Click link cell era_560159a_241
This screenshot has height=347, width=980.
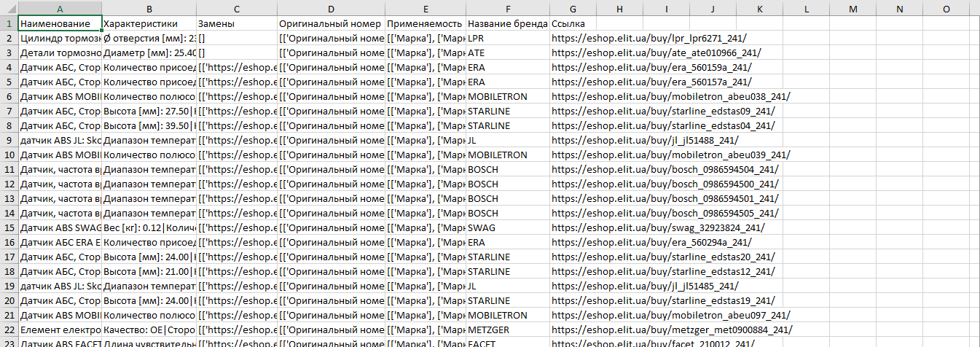tap(651, 67)
